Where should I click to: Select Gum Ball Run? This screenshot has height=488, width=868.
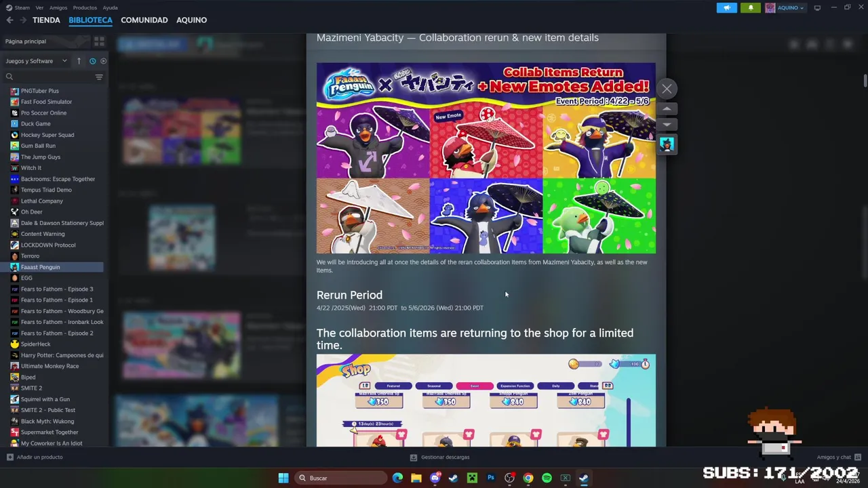(x=38, y=146)
